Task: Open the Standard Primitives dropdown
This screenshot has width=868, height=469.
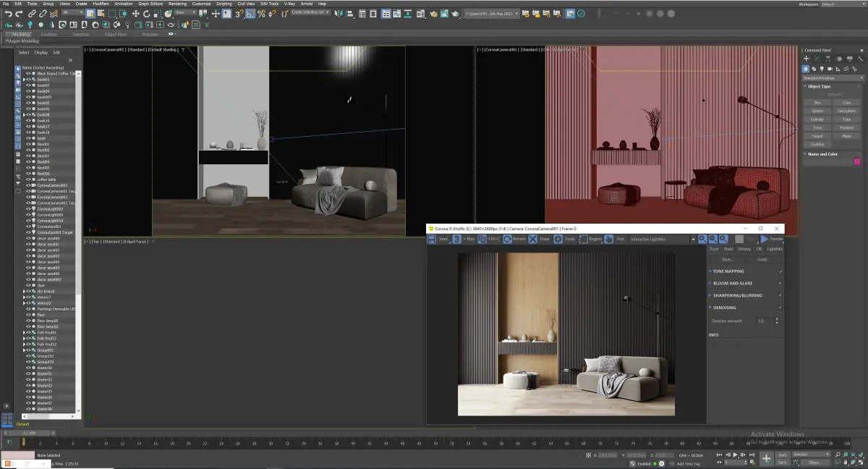Action: pyautogui.click(x=833, y=78)
